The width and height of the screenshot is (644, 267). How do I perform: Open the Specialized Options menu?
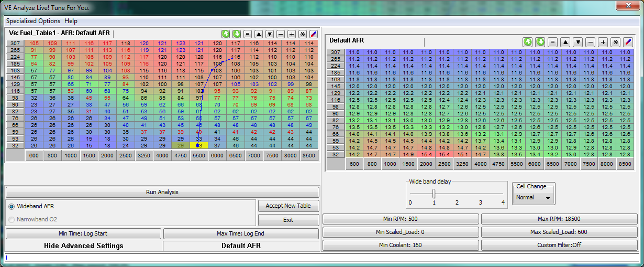pyautogui.click(x=33, y=21)
